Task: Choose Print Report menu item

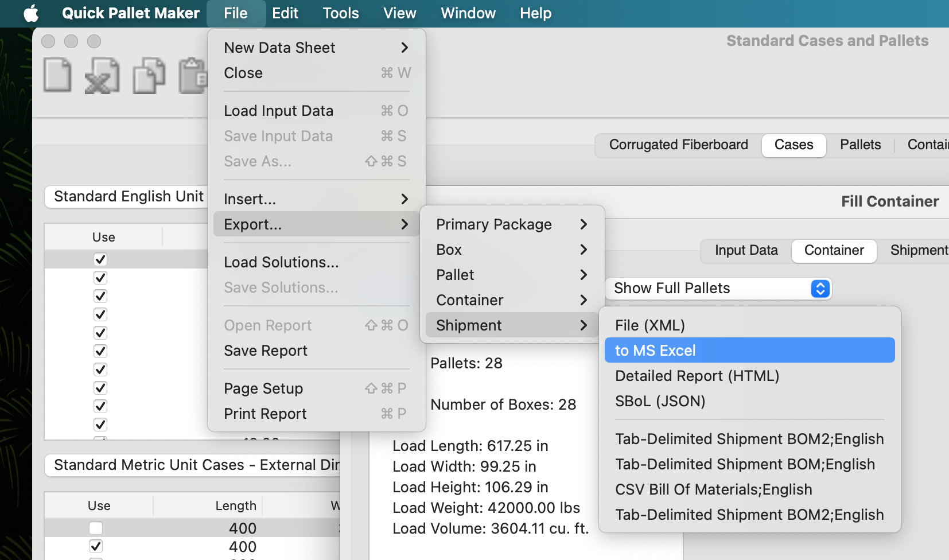Action: coord(317,414)
